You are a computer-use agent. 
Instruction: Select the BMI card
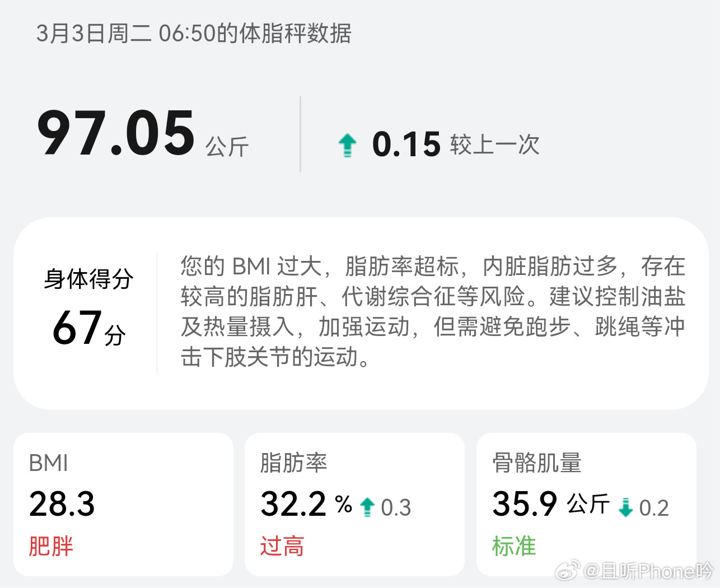(x=124, y=504)
